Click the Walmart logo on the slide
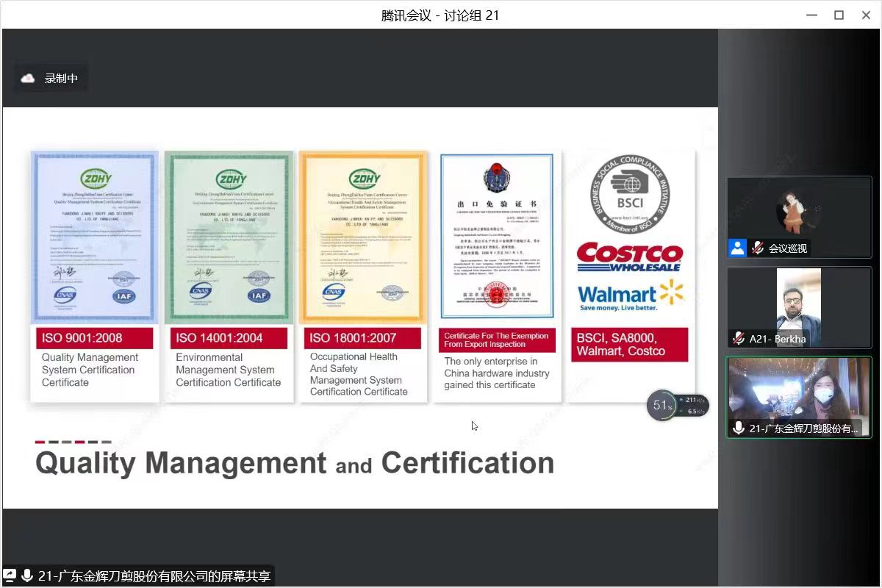The image size is (882, 588). [630, 295]
